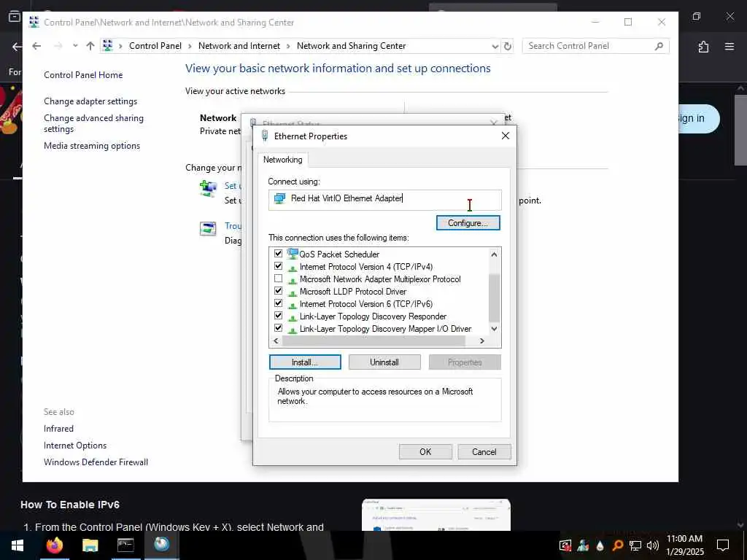Refresh the Control Panel address bar

tap(508, 46)
